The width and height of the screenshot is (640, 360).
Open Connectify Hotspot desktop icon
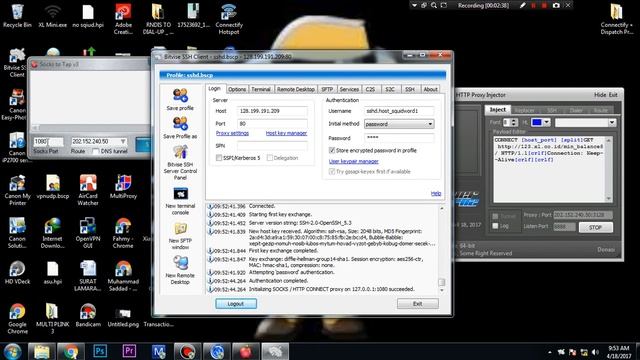click(x=229, y=19)
